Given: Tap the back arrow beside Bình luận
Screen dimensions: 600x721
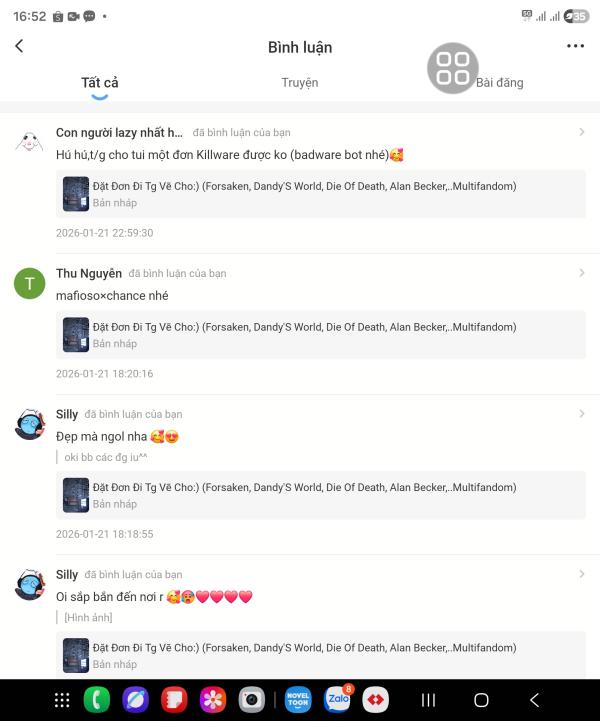Looking at the screenshot, I should tap(19, 46).
